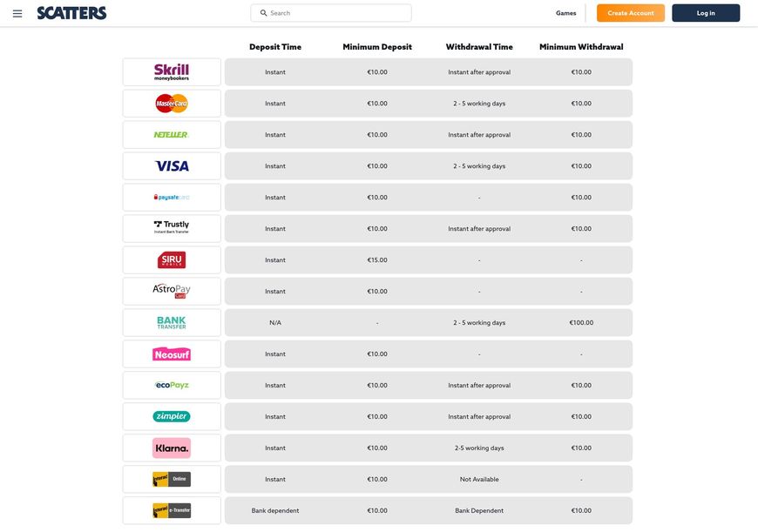Select the Neteller payment logo
This screenshot has height=532, width=758.
(x=171, y=135)
